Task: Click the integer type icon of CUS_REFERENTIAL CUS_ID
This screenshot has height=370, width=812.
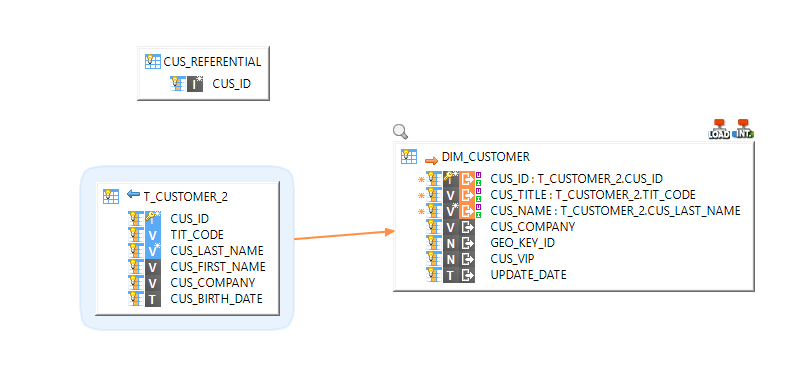Action: (195, 84)
